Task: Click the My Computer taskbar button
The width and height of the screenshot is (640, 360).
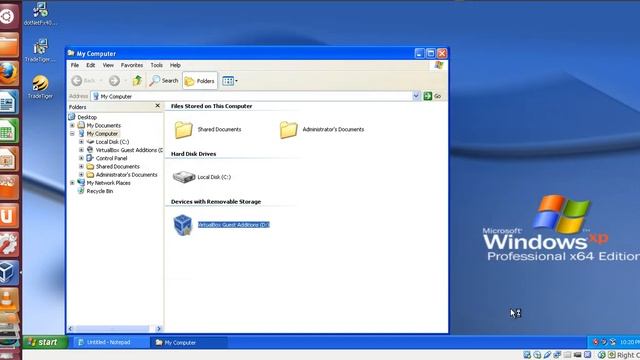Action: (x=189, y=342)
